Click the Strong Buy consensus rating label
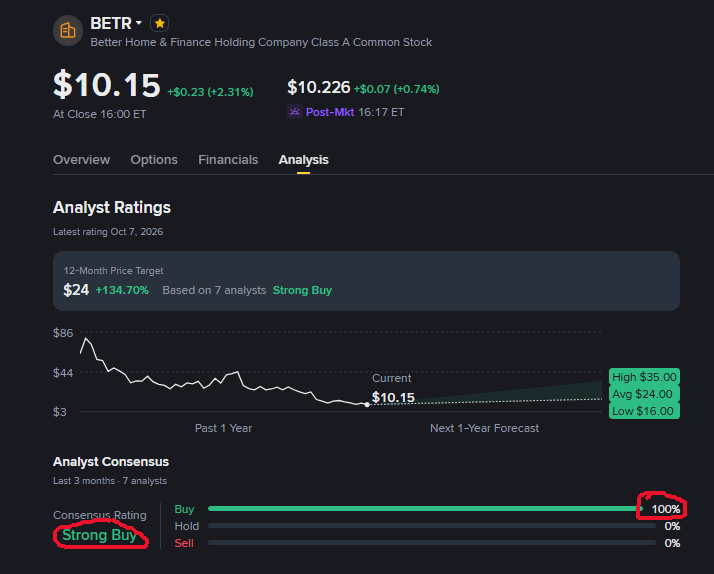Image resolution: width=714 pixels, height=574 pixels. [99, 535]
